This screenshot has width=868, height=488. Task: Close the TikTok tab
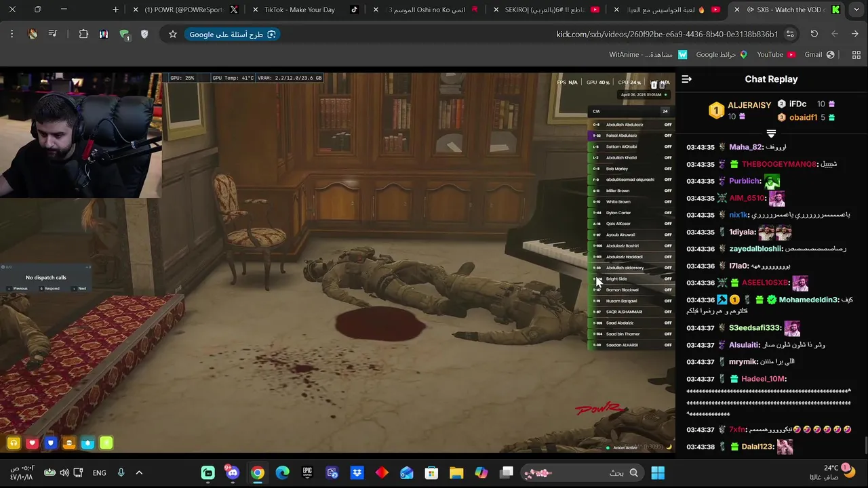click(x=255, y=9)
